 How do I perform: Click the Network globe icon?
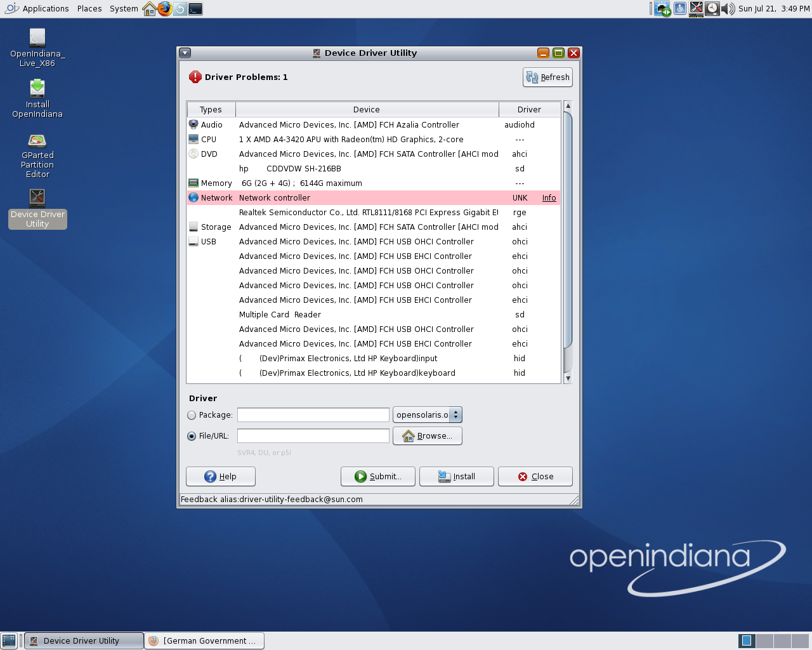pos(193,197)
